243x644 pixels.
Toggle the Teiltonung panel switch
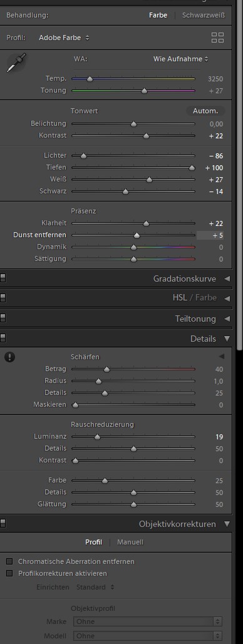pos(3,319)
